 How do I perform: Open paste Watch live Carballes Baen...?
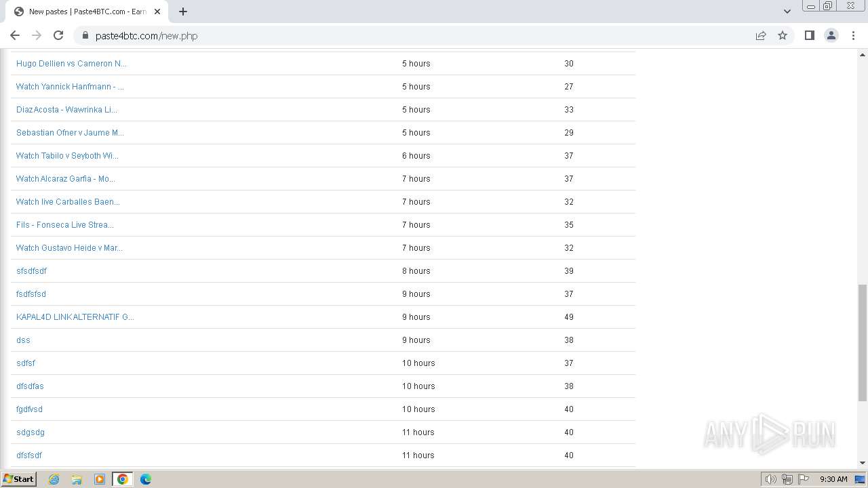(68, 202)
